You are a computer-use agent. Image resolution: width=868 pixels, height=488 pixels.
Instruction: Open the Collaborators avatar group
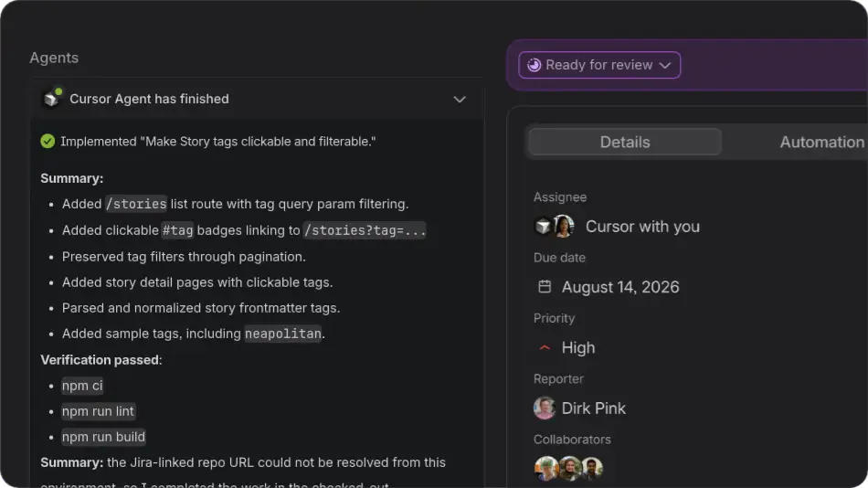[568, 468]
